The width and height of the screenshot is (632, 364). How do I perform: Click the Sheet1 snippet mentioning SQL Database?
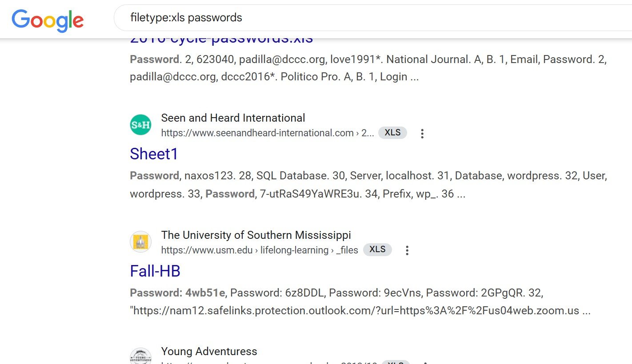368,185
